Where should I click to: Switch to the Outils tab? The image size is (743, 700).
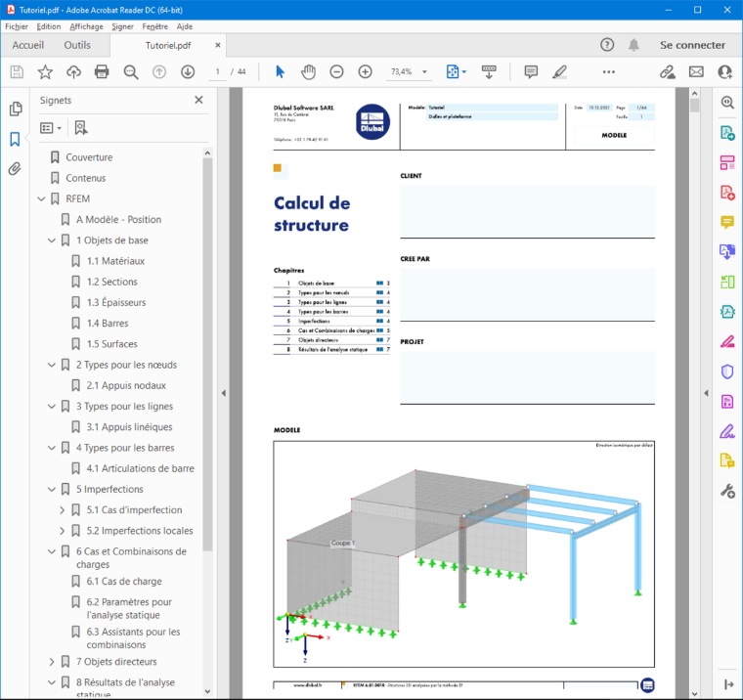click(x=77, y=46)
